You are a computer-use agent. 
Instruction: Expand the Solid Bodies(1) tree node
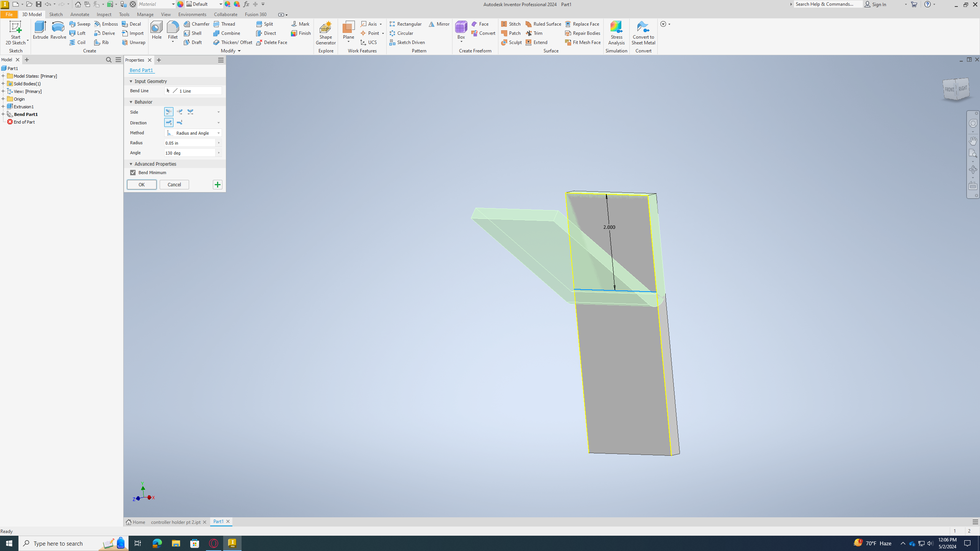[x=3, y=83]
